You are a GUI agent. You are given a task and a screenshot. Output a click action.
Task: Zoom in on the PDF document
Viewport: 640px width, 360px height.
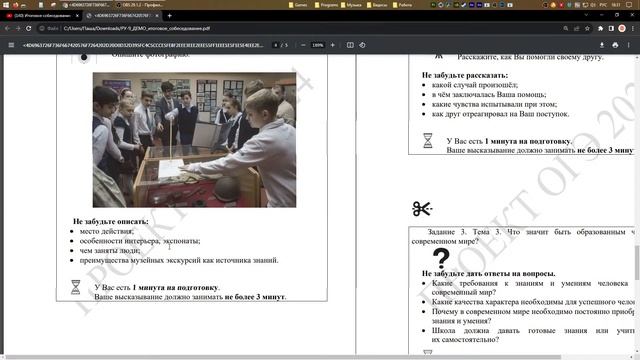pos(333,45)
